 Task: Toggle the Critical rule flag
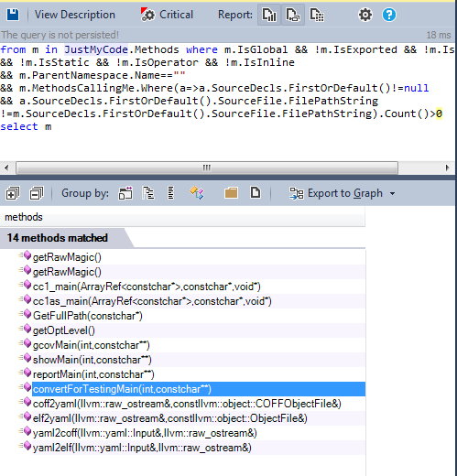(x=167, y=15)
